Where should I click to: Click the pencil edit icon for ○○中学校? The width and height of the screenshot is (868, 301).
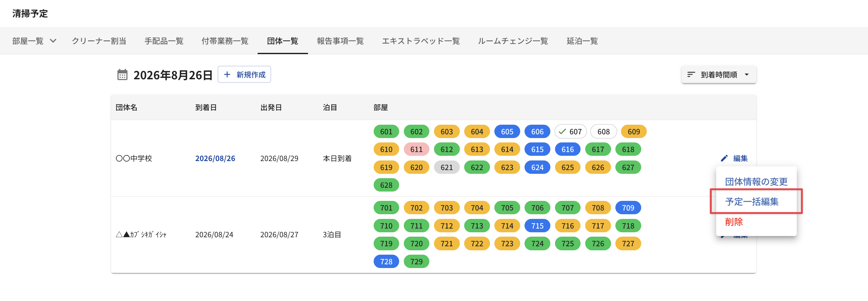(x=724, y=158)
